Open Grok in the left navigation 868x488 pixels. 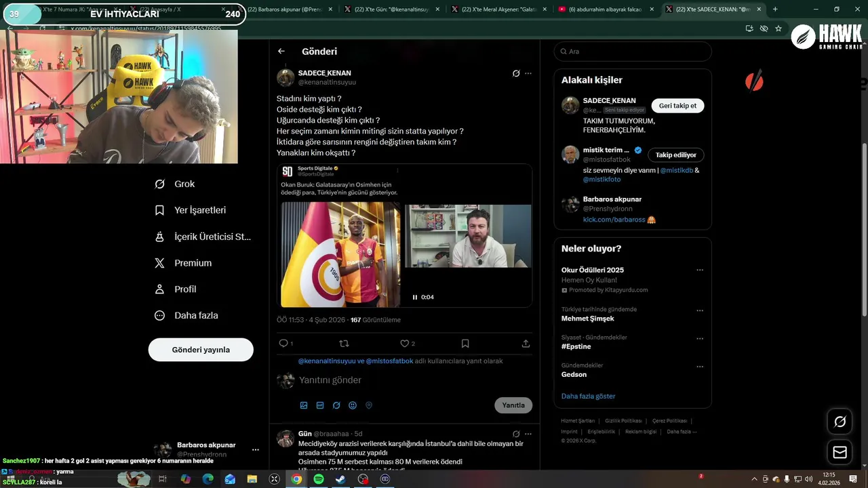(174, 184)
